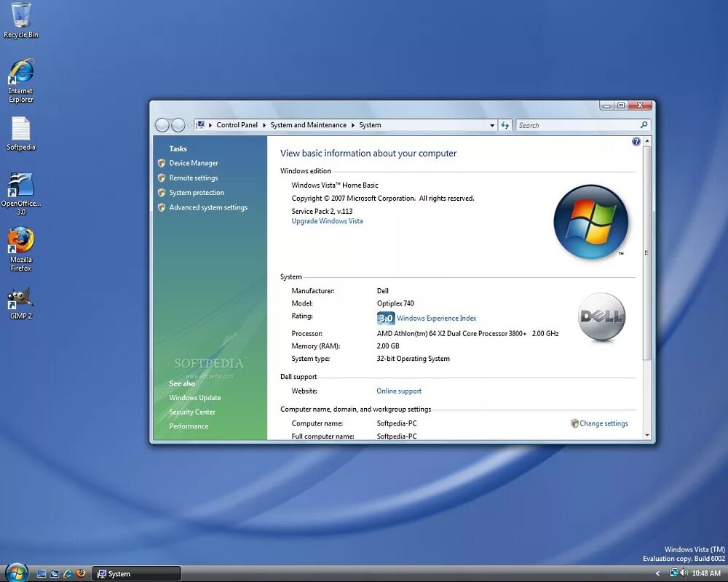
Task: Open Windows Update under See also
Action: pyautogui.click(x=195, y=398)
